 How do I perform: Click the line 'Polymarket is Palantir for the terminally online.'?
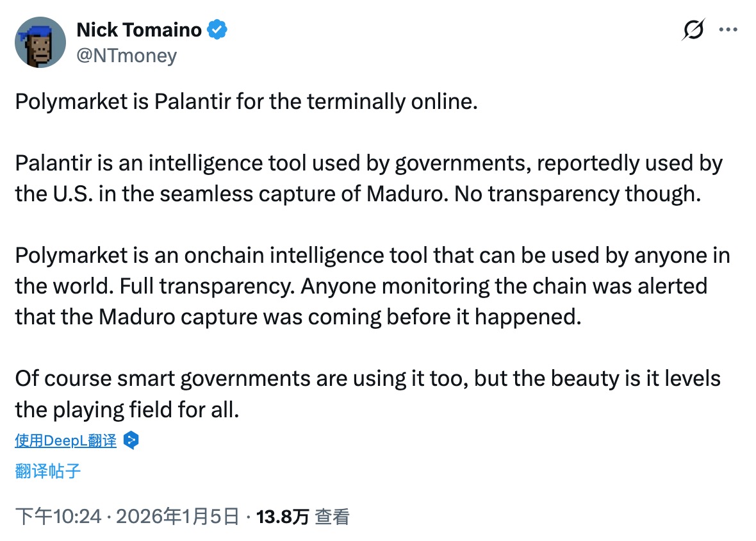click(x=247, y=102)
